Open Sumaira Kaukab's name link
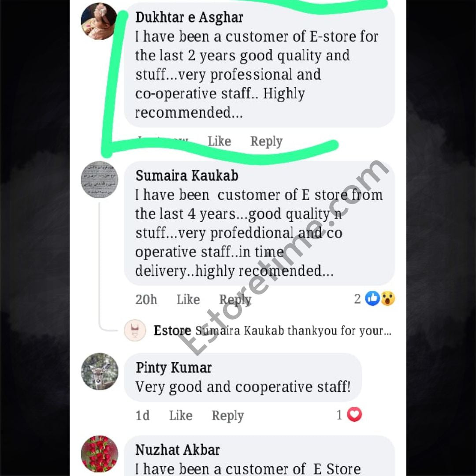The image size is (476, 476). (x=187, y=176)
